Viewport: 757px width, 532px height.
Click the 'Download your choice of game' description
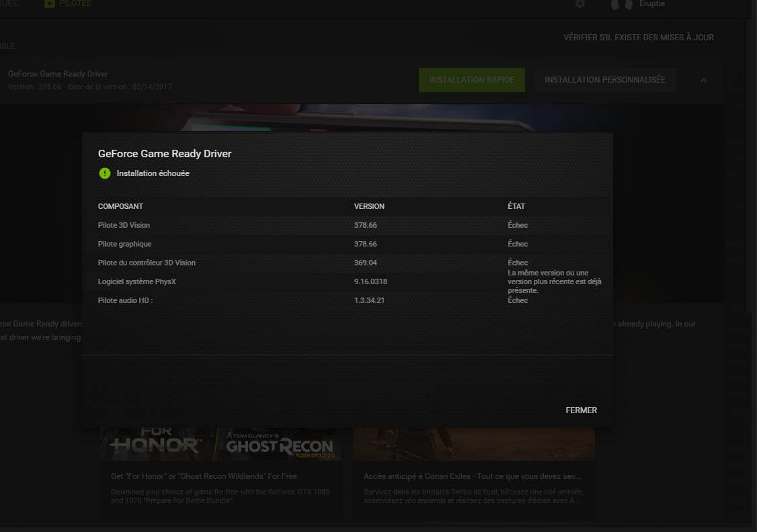(220, 496)
